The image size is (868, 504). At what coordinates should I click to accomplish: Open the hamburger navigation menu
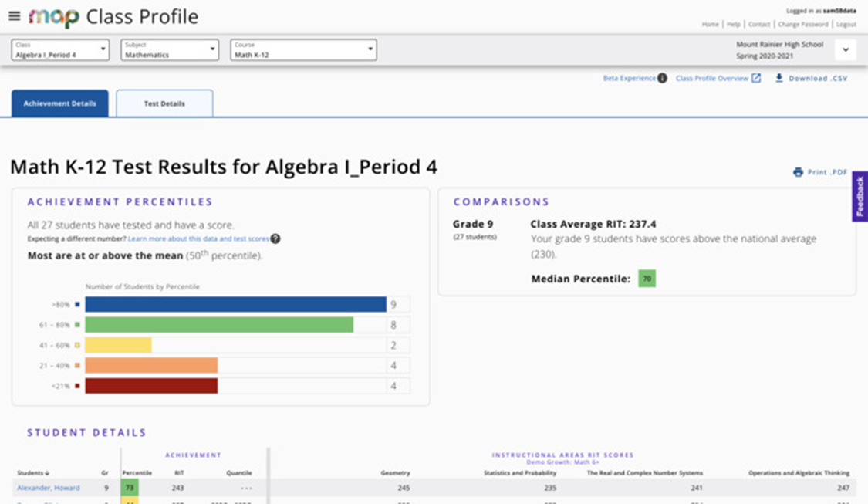(x=14, y=15)
